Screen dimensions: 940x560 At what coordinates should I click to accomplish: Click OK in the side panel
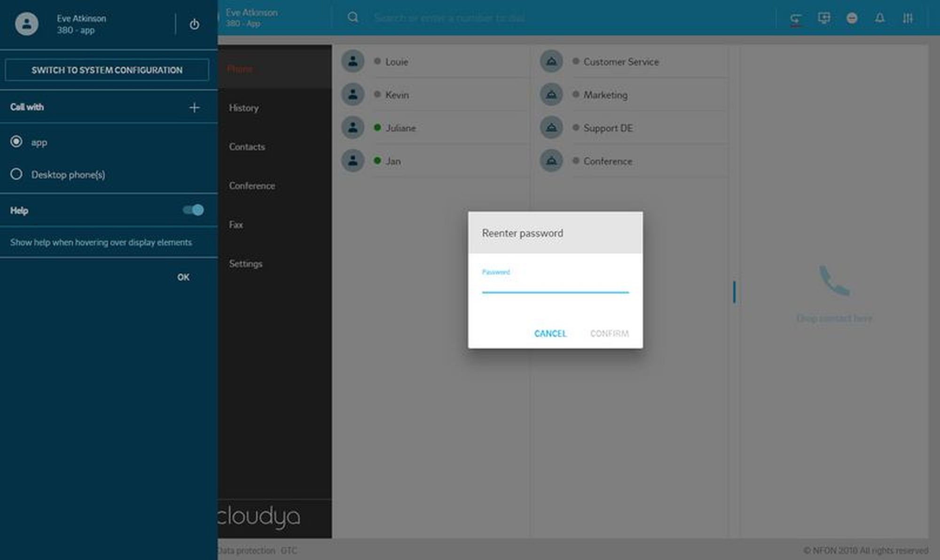(x=183, y=277)
